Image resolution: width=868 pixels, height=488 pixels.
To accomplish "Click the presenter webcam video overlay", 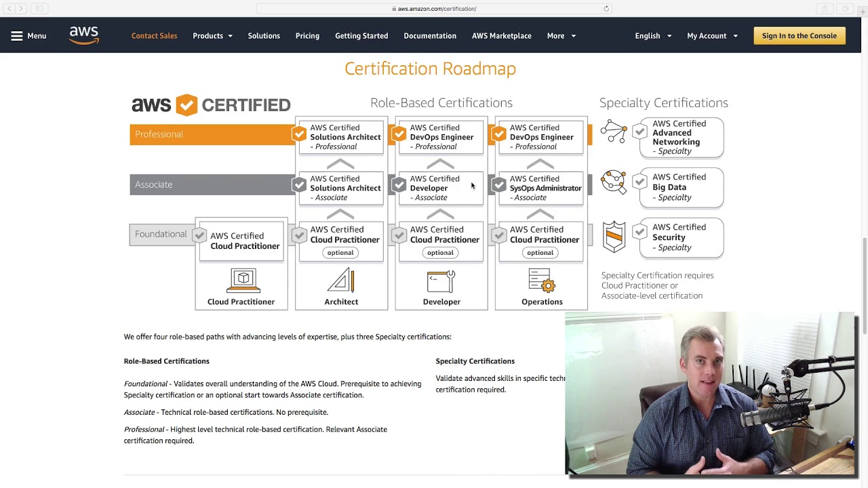I will [x=711, y=393].
